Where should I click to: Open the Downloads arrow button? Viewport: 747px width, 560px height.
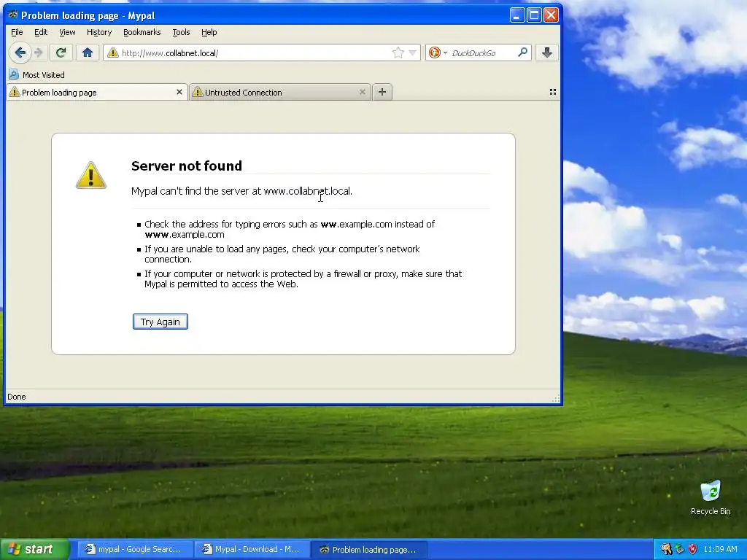[547, 52]
